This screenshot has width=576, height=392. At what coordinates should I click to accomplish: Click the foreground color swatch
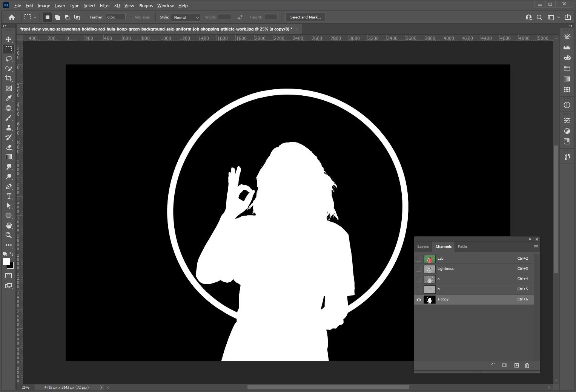pos(6,262)
